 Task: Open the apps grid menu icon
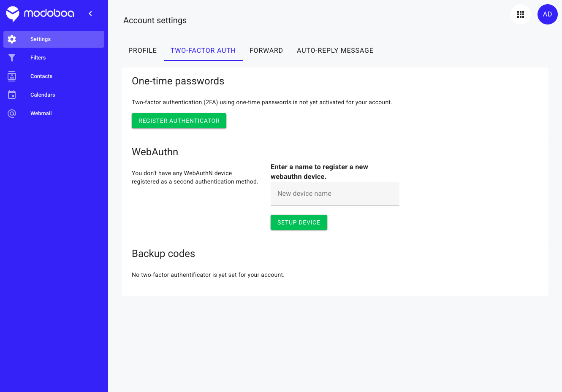(521, 14)
